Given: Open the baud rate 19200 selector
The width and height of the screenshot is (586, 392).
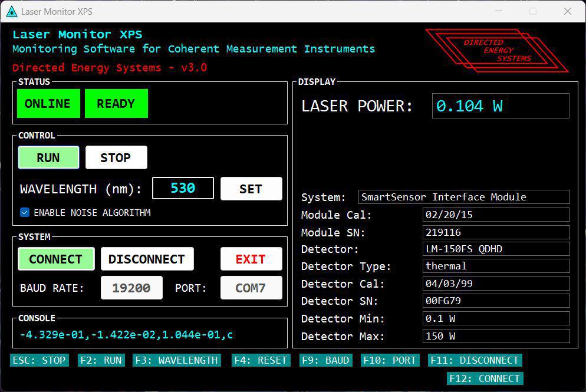Looking at the screenshot, I should click(131, 288).
